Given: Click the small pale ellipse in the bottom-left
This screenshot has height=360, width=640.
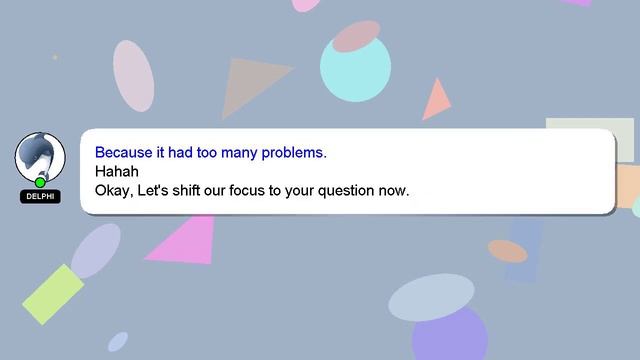Looking at the screenshot, I should [118, 342].
